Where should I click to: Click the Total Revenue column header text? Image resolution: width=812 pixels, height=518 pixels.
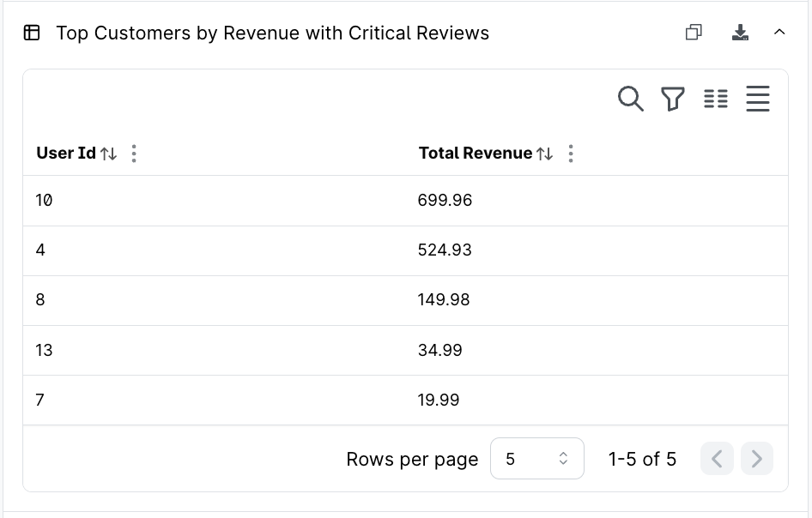pyautogui.click(x=476, y=154)
